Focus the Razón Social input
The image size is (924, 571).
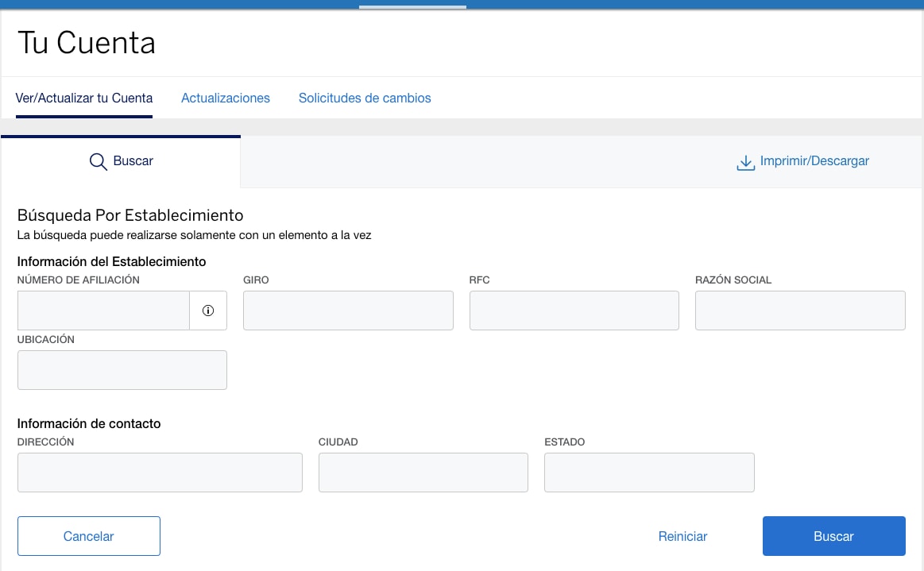(799, 311)
